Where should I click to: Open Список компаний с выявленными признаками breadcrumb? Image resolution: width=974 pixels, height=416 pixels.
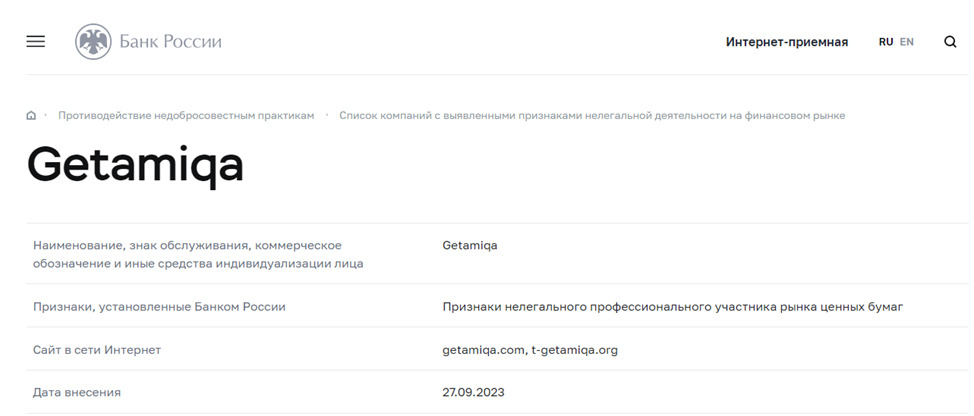click(592, 115)
